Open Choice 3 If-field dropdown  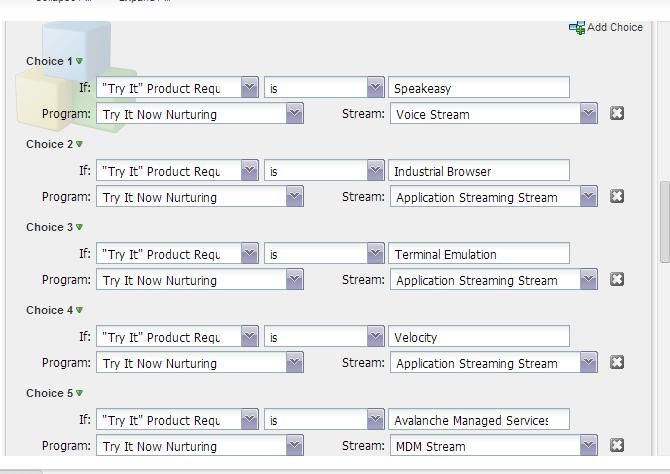pos(249,254)
